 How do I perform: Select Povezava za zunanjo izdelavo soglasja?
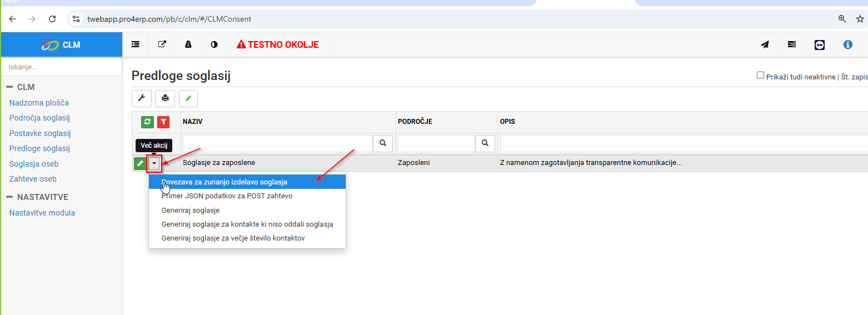coord(247,182)
